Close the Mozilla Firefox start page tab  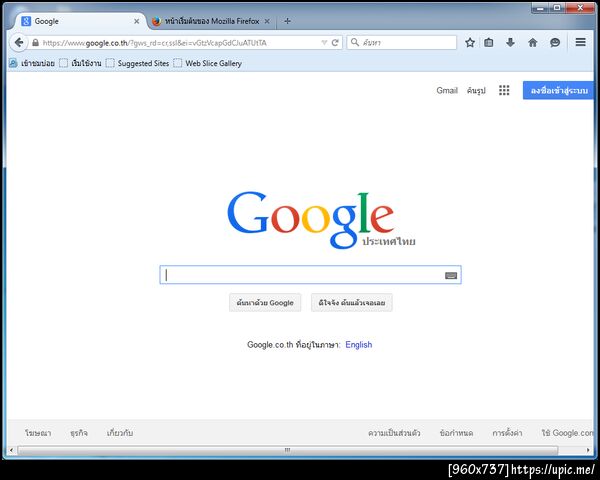267,21
